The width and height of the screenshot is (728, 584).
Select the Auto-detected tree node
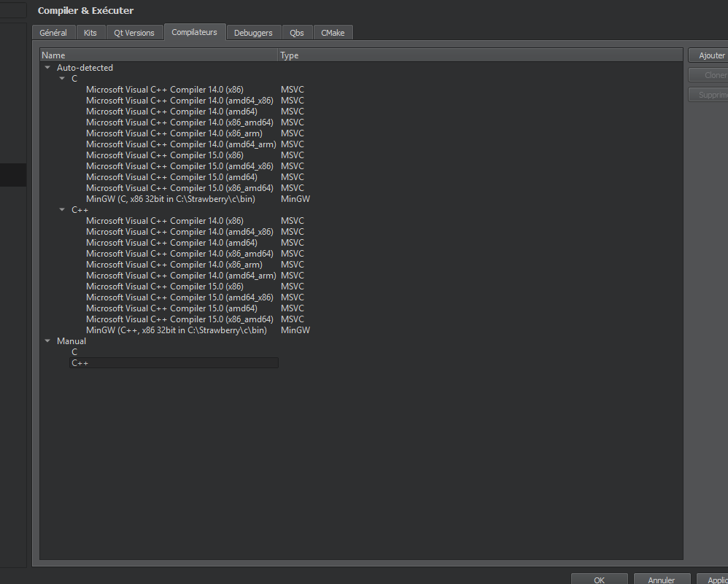click(x=85, y=68)
